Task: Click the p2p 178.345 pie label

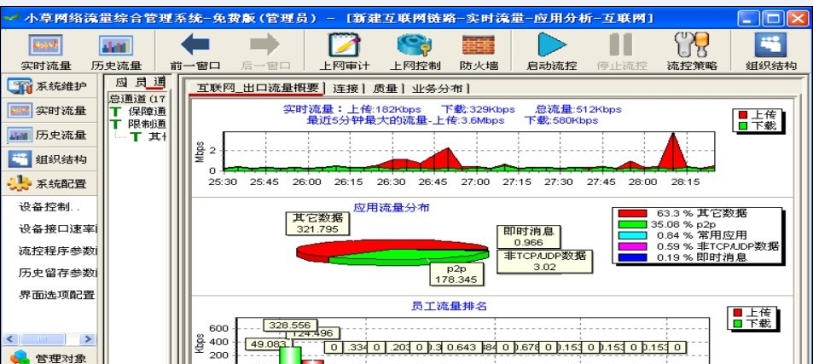Action: pyautogui.click(x=457, y=274)
